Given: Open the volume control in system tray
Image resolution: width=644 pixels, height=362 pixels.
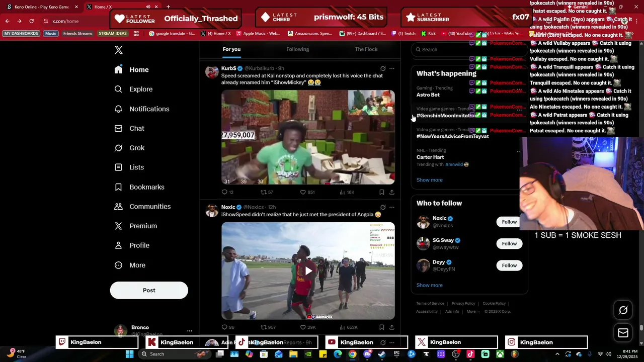Looking at the screenshot, I should pyautogui.click(x=608, y=354).
